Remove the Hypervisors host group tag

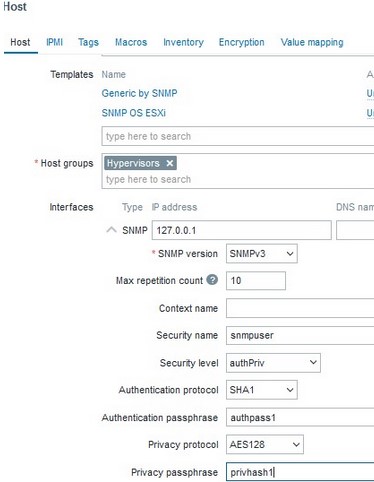coord(170,163)
